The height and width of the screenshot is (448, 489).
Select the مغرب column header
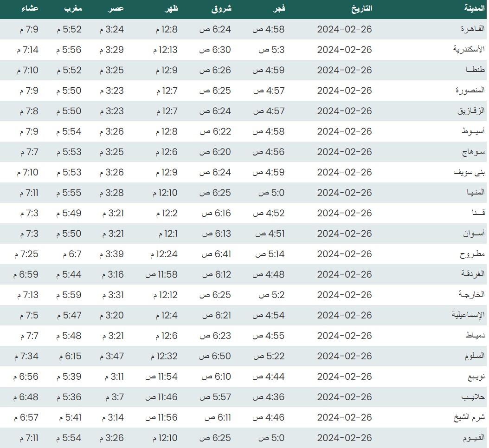click(73, 9)
